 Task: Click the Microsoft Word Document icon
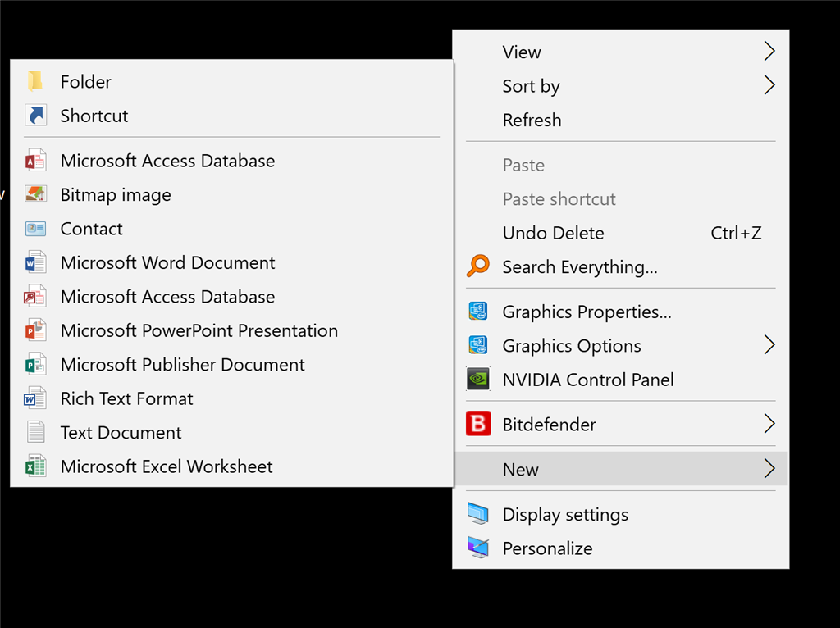pos(35,262)
